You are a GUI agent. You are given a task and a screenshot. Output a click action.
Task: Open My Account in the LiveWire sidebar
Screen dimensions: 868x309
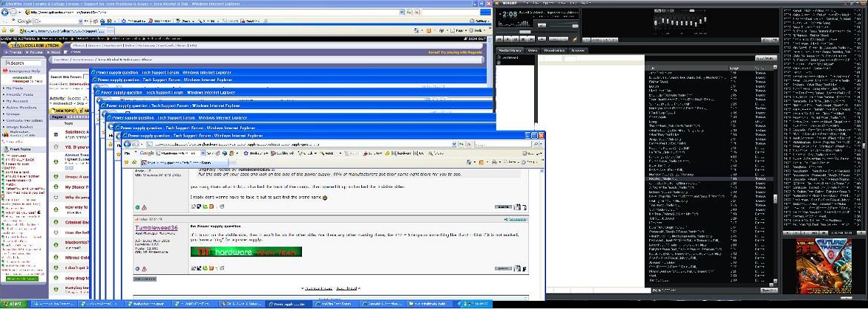(17, 101)
